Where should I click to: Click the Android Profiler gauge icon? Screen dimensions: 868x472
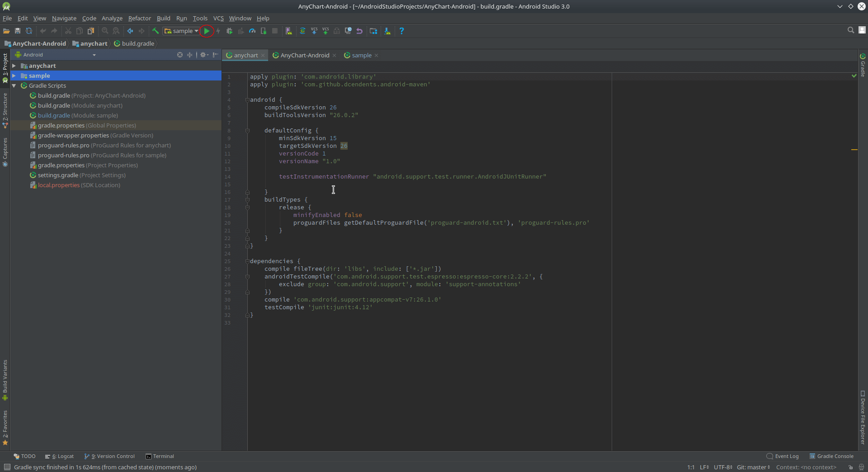coord(252,31)
